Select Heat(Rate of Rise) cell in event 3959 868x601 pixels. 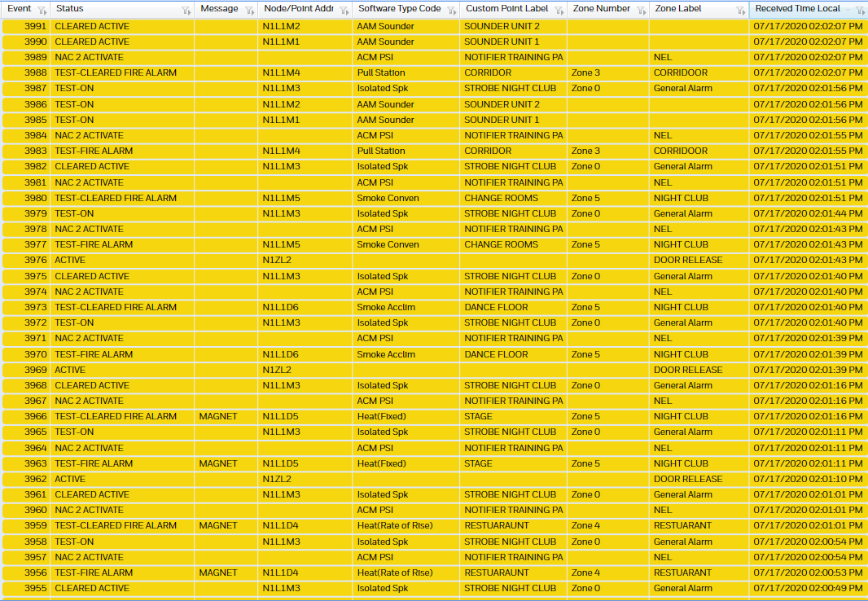[395, 525]
